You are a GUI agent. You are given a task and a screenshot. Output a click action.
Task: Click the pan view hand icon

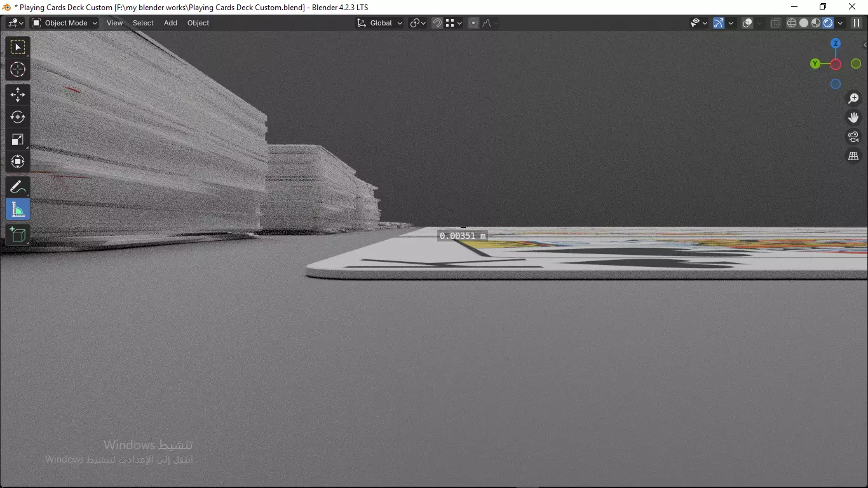(x=853, y=118)
